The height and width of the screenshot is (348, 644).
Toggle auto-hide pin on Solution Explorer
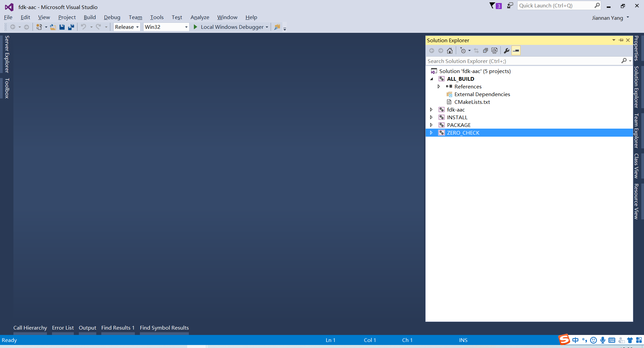tap(620, 40)
